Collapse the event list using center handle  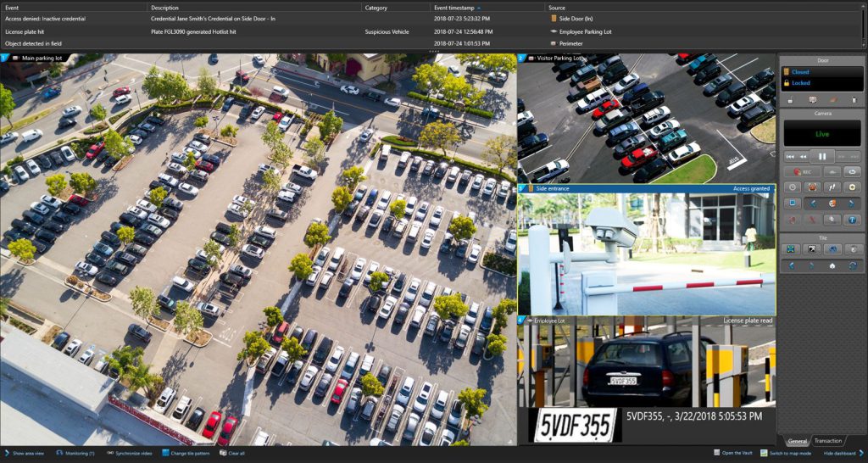click(434, 52)
